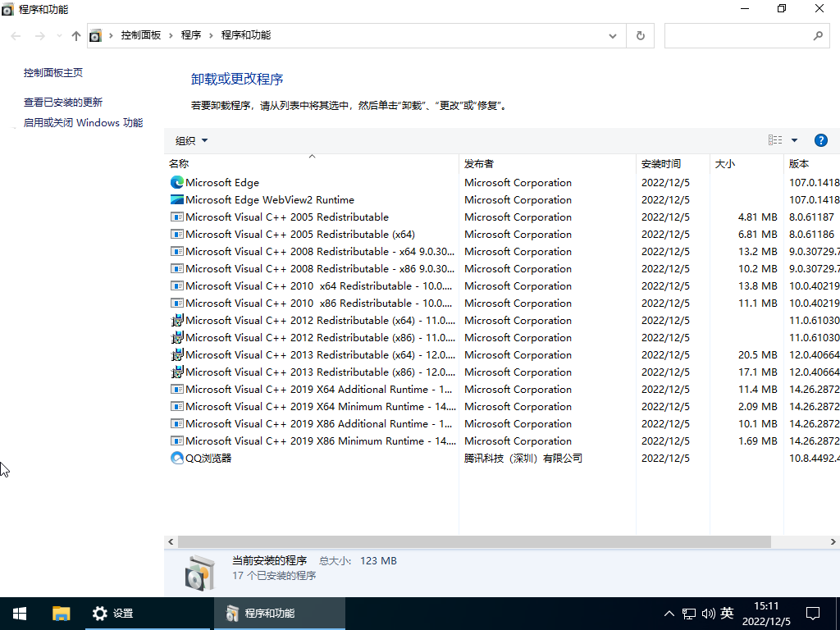Open the notification center icon
The height and width of the screenshot is (630, 840).
point(813,614)
